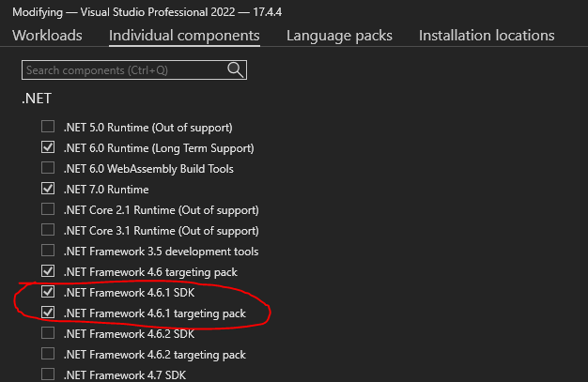Click the .NET category heading
Viewport: 588px width, 382px height.
[36, 97]
